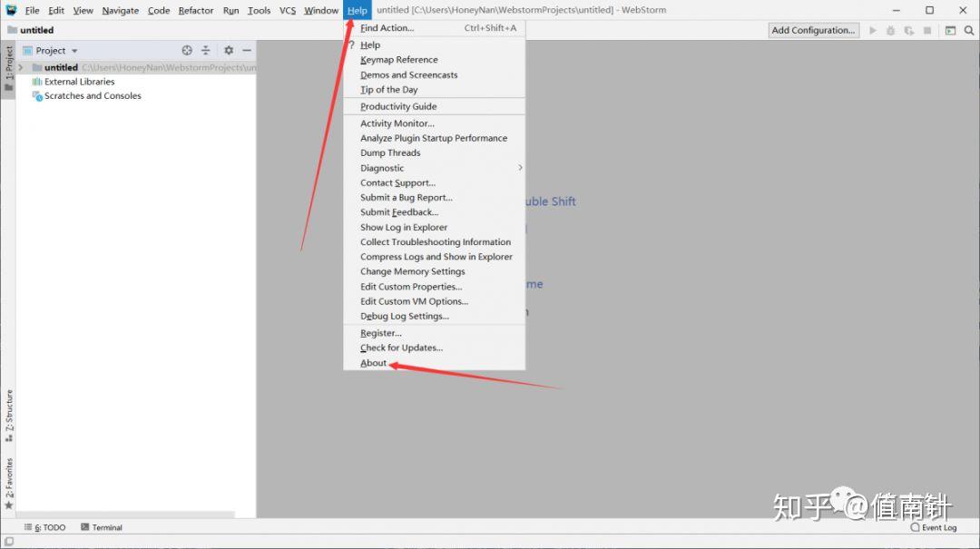The width and height of the screenshot is (980, 549).
Task: Open the File menu
Action: (x=32, y=10)
